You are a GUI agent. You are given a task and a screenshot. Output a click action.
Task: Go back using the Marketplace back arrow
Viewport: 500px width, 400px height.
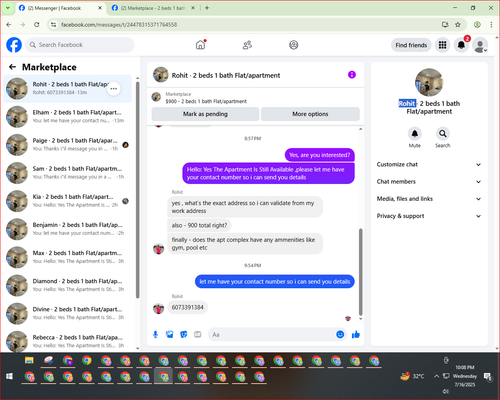(x=12, y=67)
